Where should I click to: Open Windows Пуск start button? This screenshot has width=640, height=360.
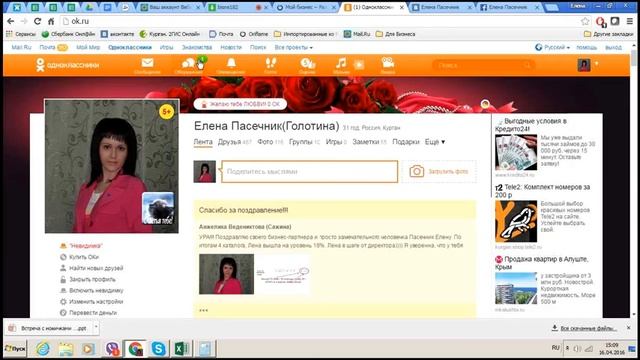15,349
